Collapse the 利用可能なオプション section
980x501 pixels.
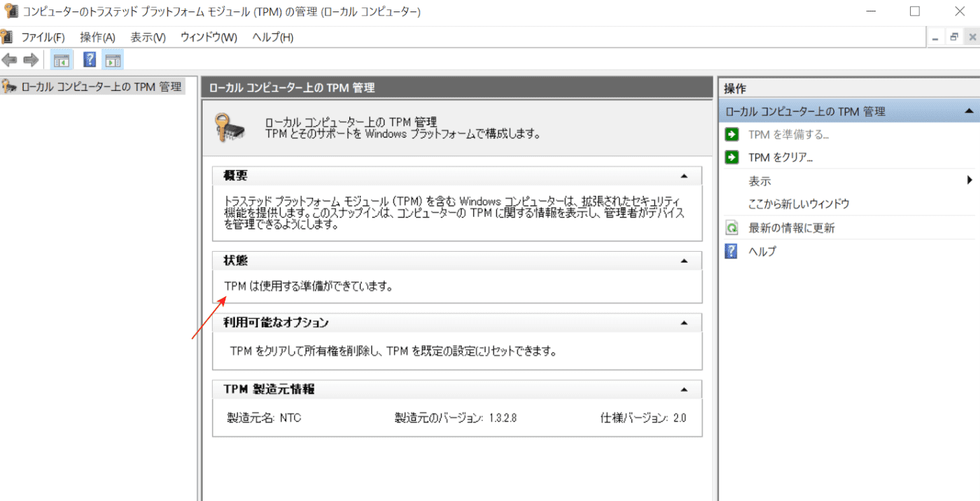tap(684, 323)
